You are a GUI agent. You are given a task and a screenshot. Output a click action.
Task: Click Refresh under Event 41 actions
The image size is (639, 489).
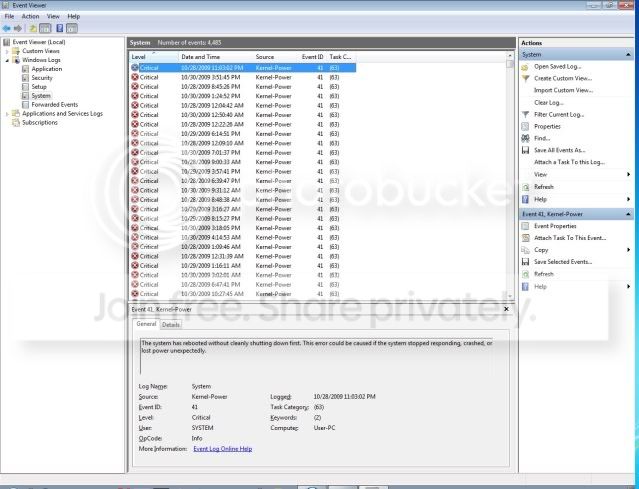pyautogui.click(x=544, y=274)
